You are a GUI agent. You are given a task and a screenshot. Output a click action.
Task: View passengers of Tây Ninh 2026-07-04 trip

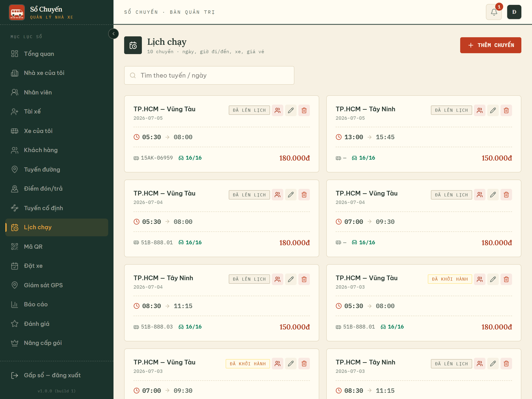pyautogui.click(x=278, y=279)
